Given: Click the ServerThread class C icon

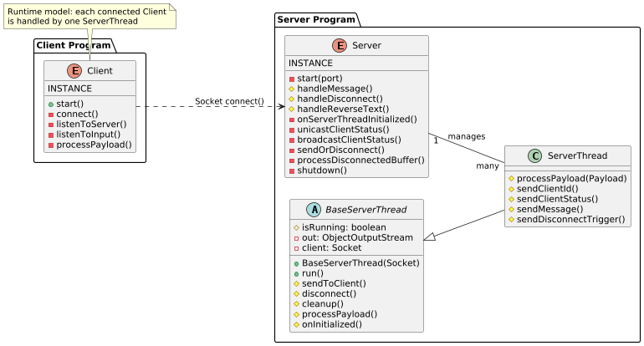Looking at the screenshot, I should coord(534,155).
